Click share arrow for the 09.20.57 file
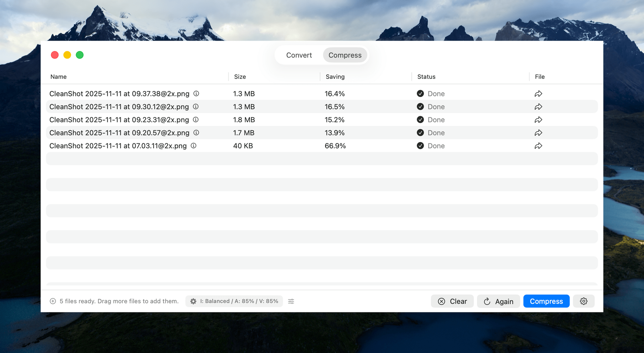644x353 pixels. (x=538, y=133)
